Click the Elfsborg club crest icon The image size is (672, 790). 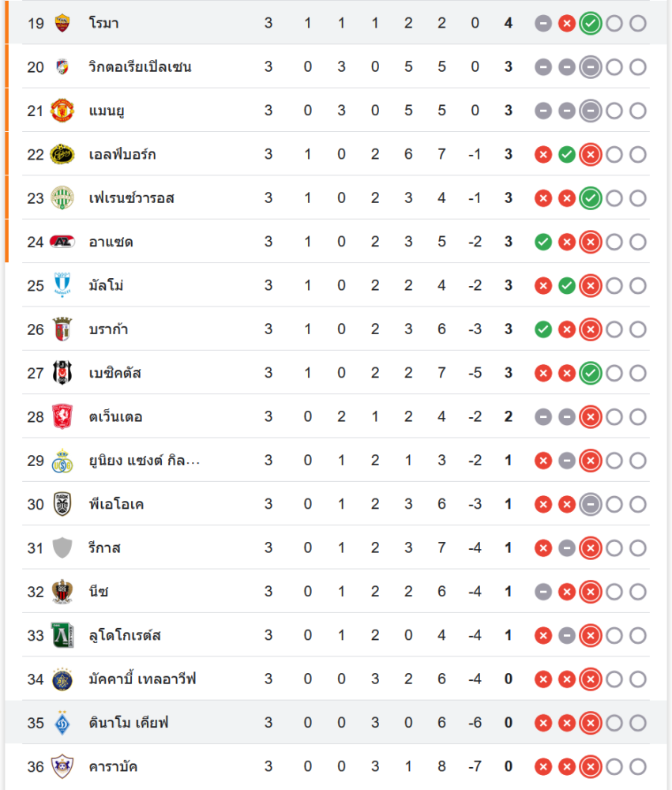[x=62, y=154]
